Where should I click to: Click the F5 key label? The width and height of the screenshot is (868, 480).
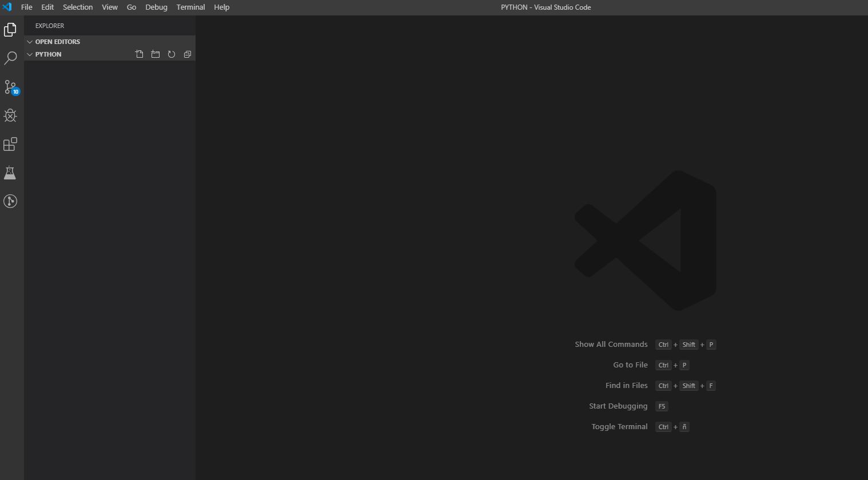[x=662, y=406]
